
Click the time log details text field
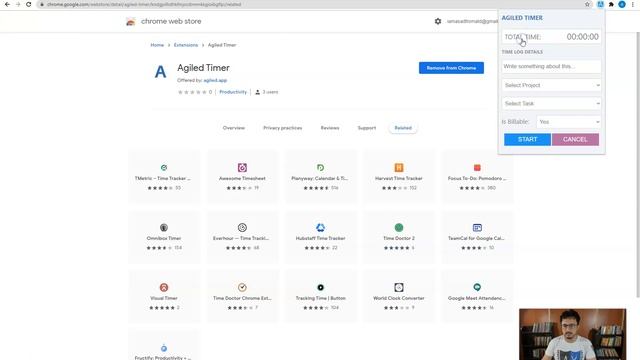(x=551, y=66)
